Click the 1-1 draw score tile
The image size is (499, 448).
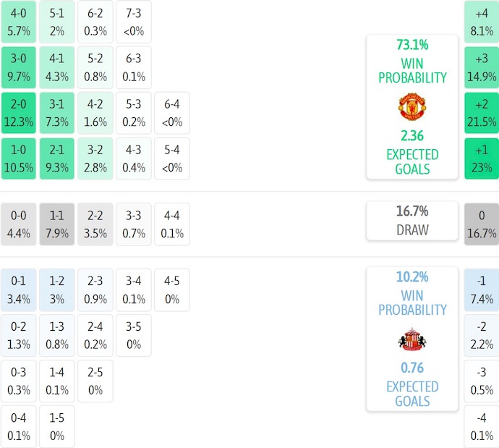[56, 224]
